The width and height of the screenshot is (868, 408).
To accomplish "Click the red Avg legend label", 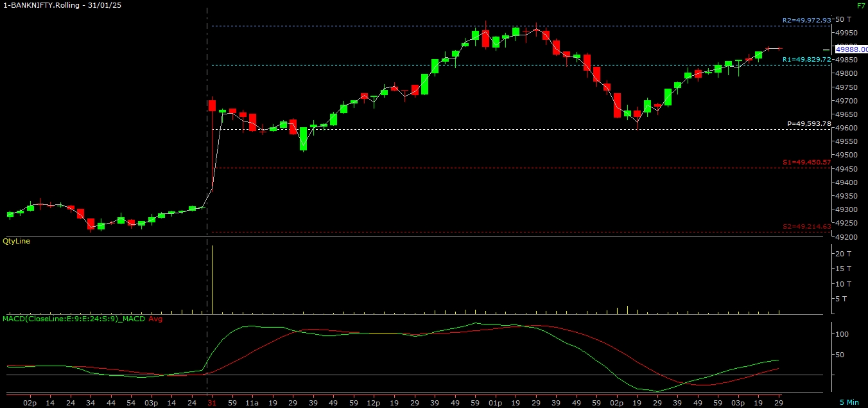I will (x=155, y=319).
